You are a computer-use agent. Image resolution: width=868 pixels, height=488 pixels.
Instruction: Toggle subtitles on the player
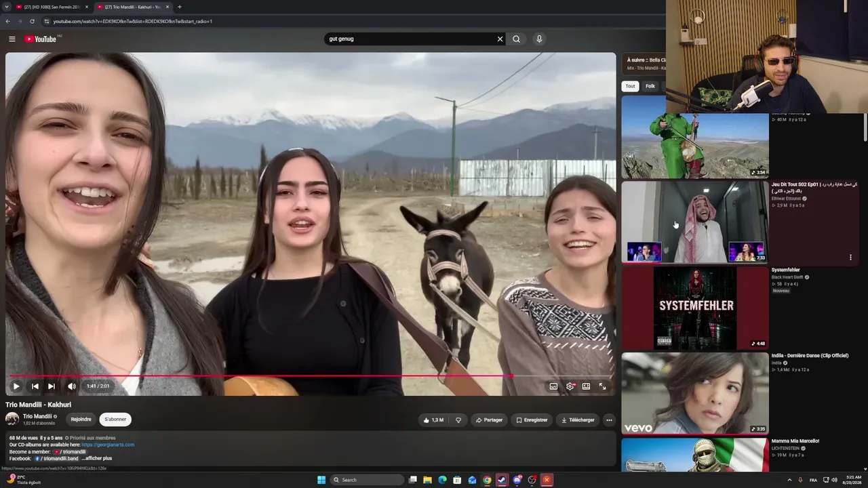pyautogui.click(x=553, y=386)
